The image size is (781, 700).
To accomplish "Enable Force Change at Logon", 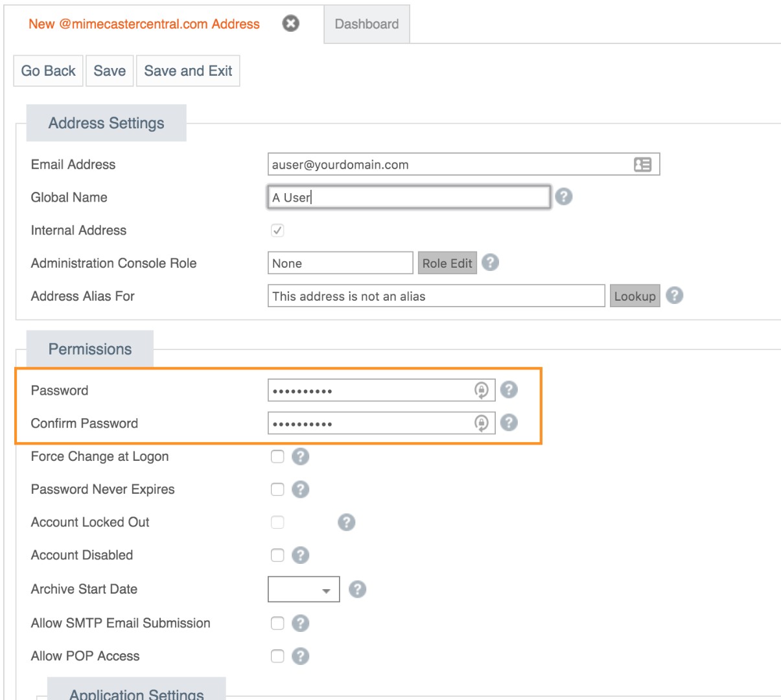I will pyautogui.click(x=277, y=456).
